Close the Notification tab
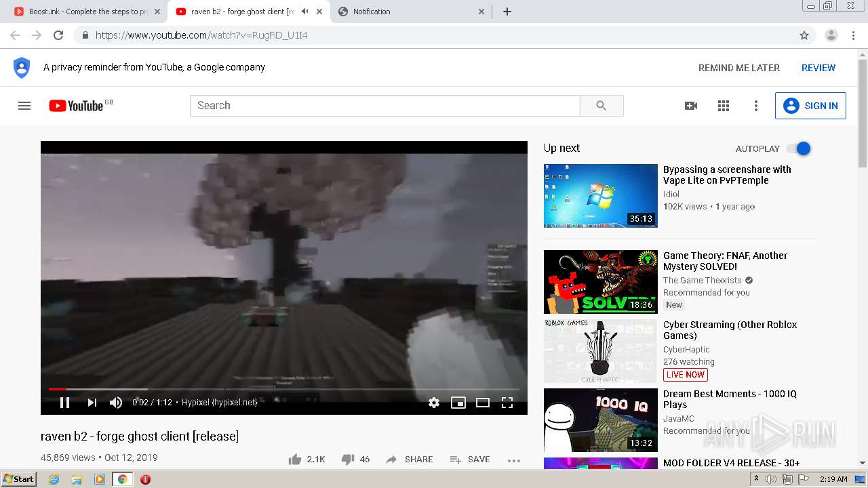 pos(481,12)
